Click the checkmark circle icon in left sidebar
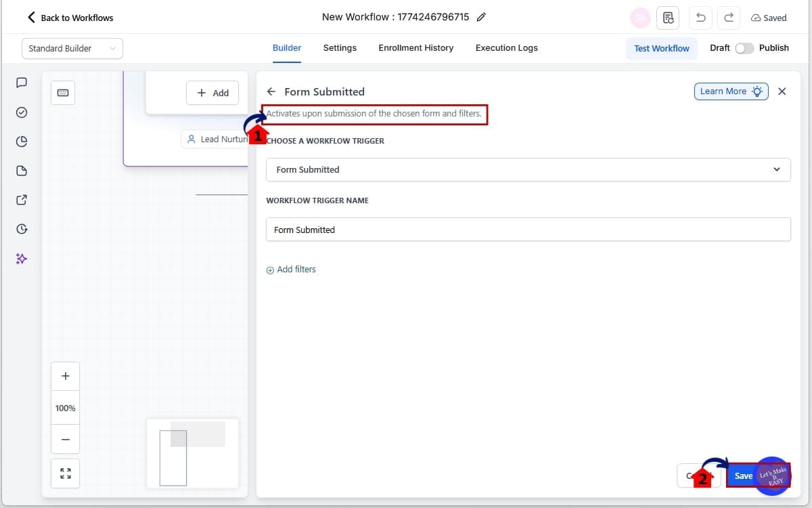Image resolution: width=812 pixels, height=508 pixels. click(x=21, y=112)
